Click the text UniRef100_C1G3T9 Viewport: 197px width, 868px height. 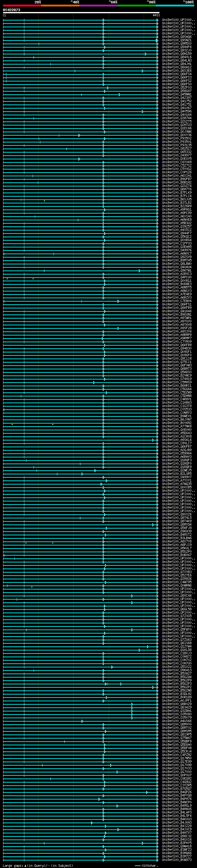tap(176, 406)
